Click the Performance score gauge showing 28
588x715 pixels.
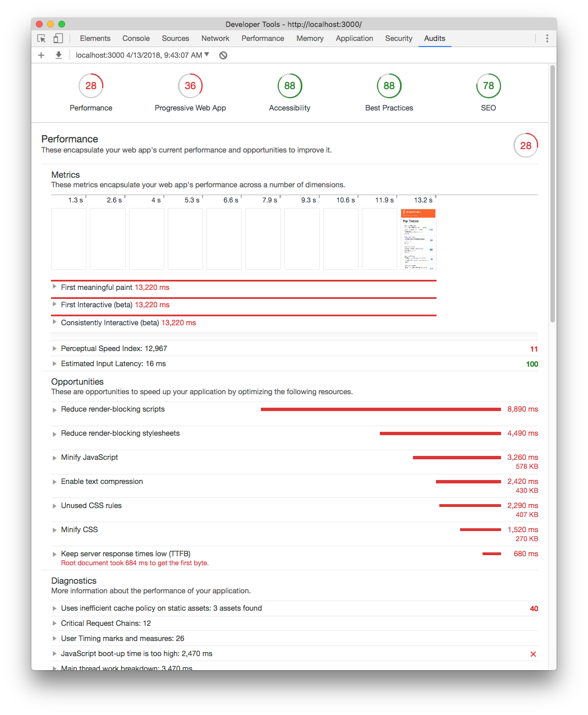pyautogui.click(x=90, y=85)
